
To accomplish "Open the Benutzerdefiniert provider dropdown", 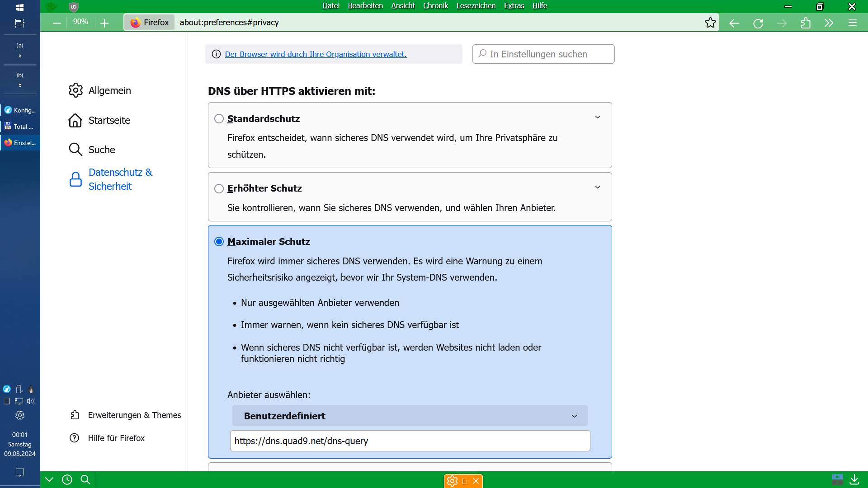I will [x=410, y=416].
